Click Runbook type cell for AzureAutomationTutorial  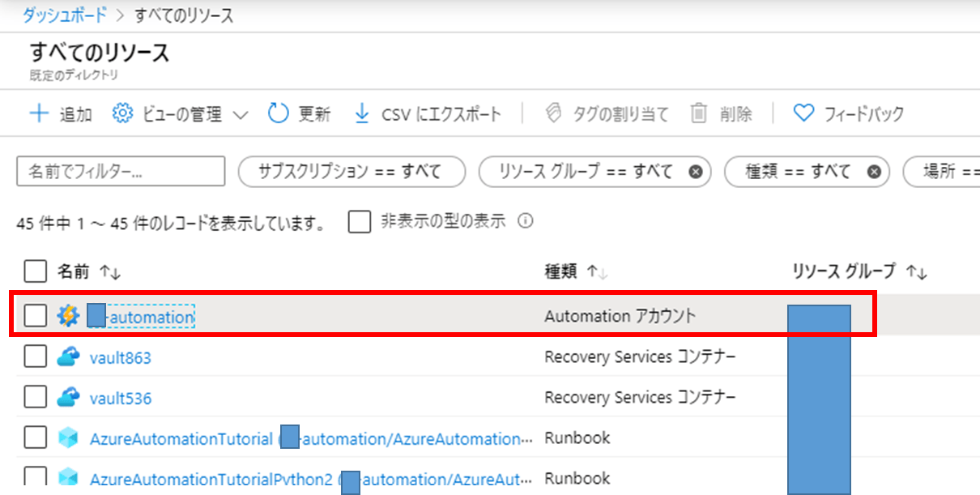(577, 438)
